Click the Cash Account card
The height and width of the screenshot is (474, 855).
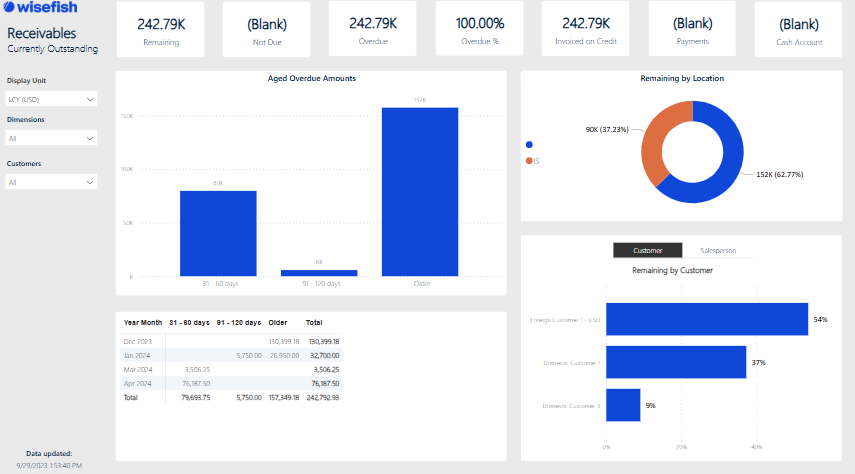[798, 30]
